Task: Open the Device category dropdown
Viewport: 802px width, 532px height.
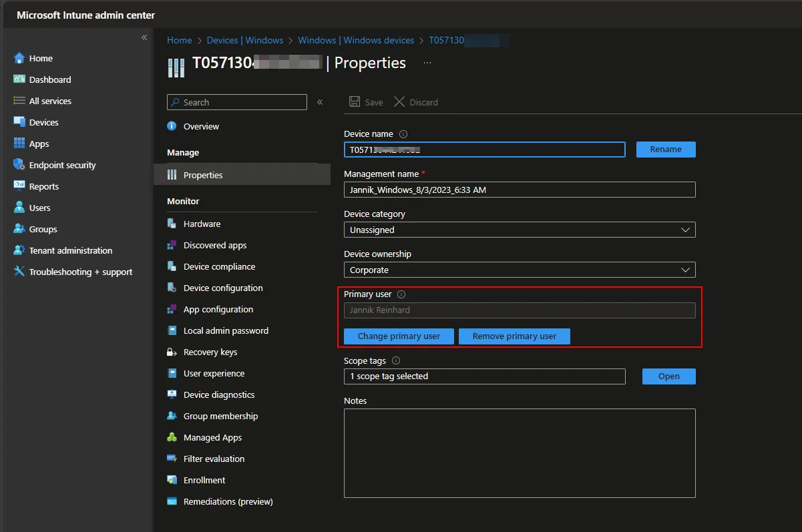Action: pyautogui.click(x=520, y=230)
